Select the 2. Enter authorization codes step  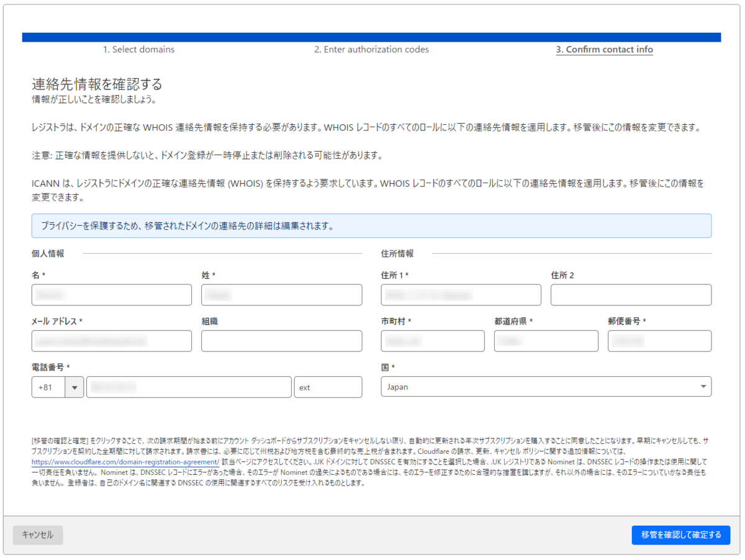371,50
